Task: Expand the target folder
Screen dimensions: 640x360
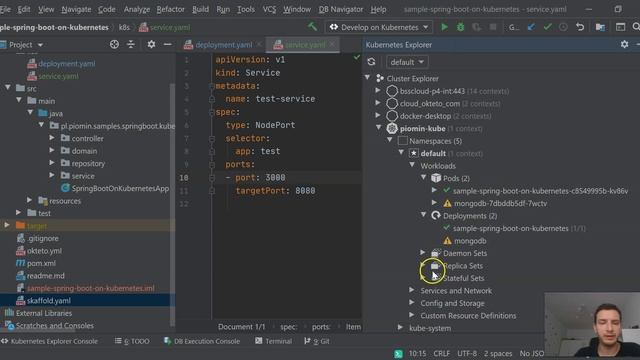Action: pos(7,225)
